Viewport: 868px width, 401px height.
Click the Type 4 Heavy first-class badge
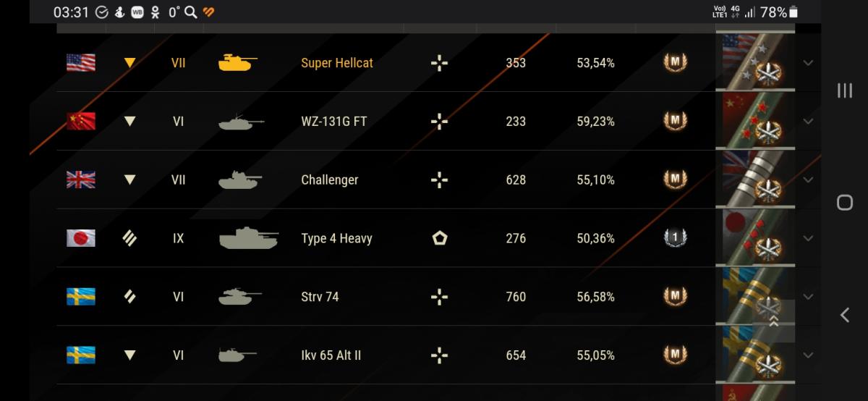[675, 238]
